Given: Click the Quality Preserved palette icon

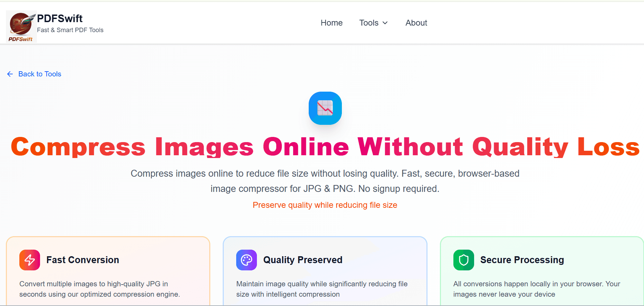Looking at the screenshot, I should 247,260.
